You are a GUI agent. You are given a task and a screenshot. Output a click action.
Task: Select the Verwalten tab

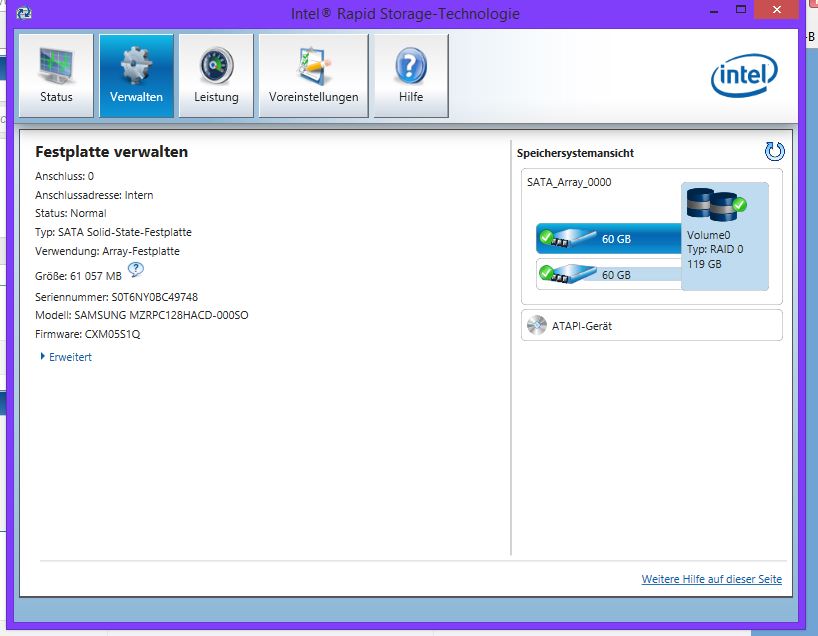pyautogui.click(x=136, y=76)
